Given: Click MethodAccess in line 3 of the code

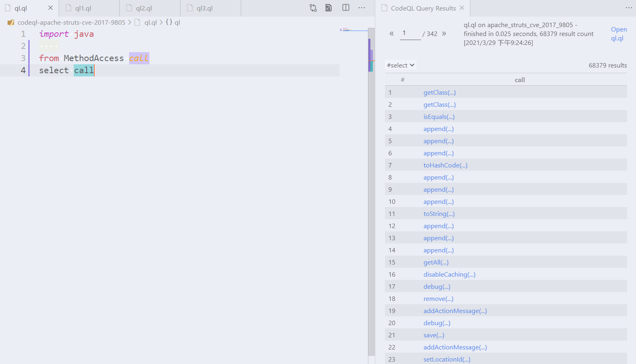Looking at the screenshot, I should pyautogui.click(x=94, y=58).
